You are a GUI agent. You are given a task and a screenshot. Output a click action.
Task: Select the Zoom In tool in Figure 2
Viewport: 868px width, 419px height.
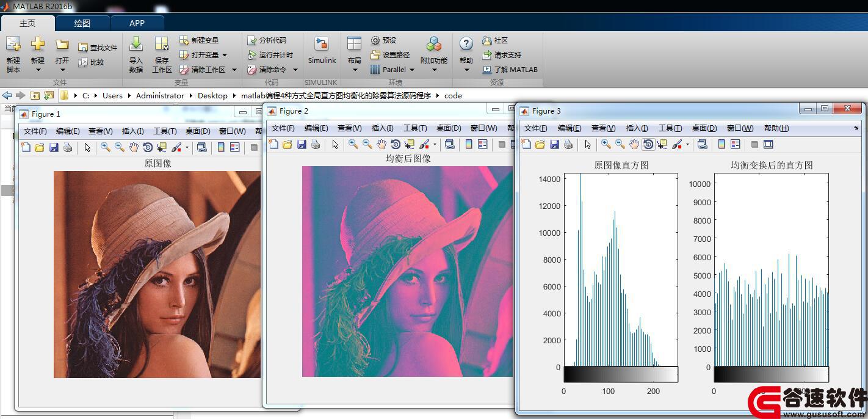pos(353,144)
